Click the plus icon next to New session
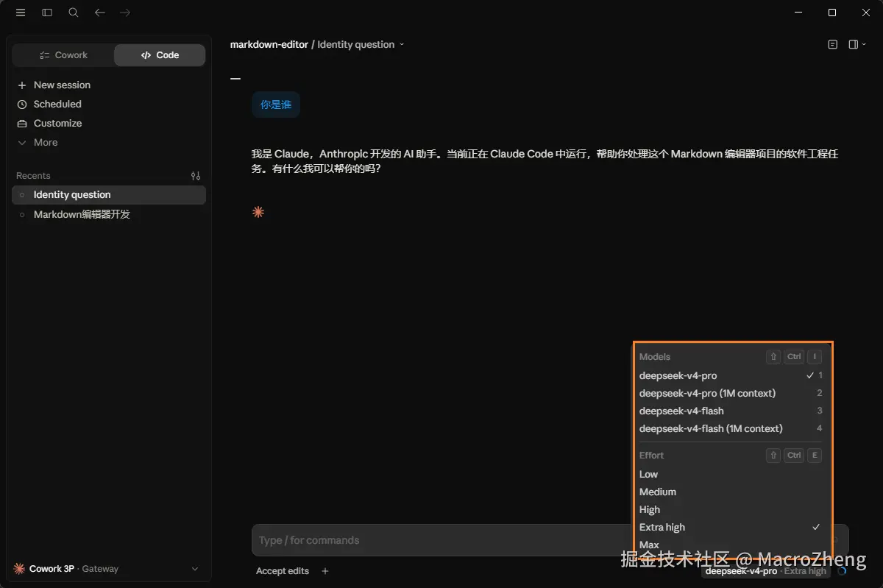The image size is (883, 588). (x=22, y=85)
